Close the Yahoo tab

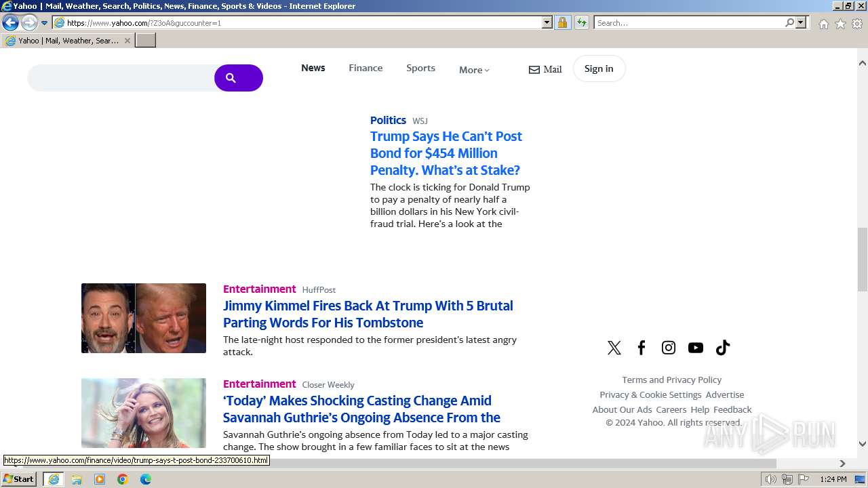pos(127,41)
